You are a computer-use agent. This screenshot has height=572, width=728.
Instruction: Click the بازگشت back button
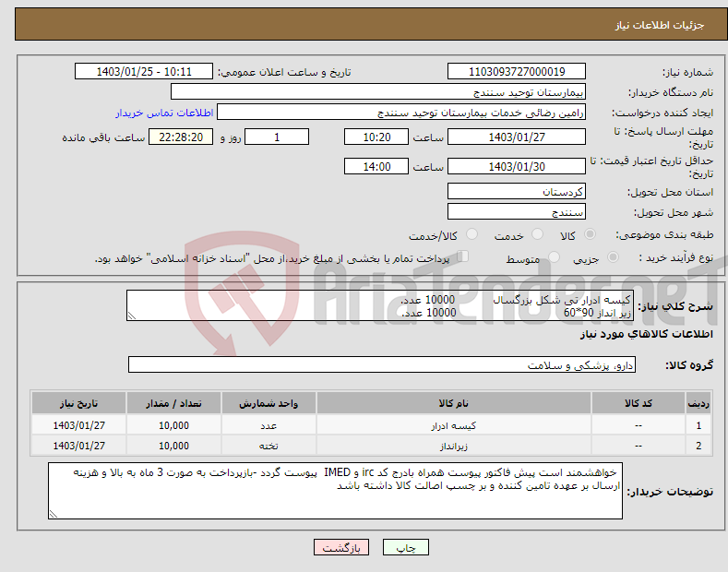pyautogui.click(x=341, y=548)
